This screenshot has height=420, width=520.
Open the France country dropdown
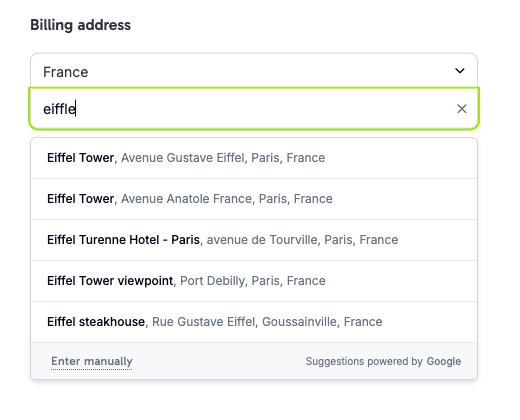point(254,71)
